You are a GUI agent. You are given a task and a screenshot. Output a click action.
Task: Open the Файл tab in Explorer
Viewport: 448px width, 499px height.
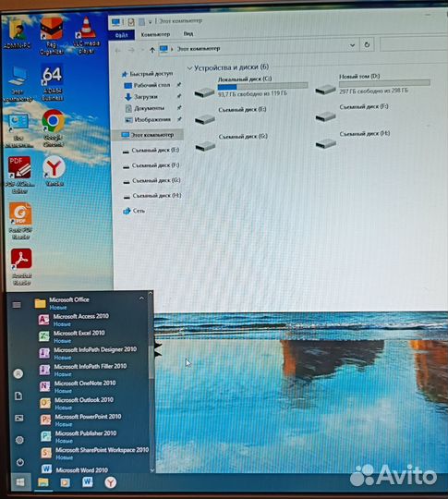point(122,35)
